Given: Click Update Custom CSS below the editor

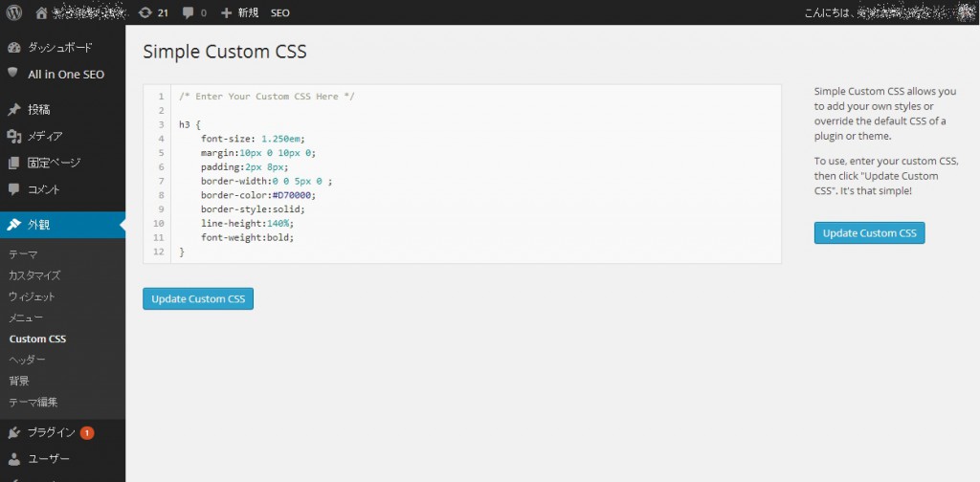Looking at the screenshot, I should pos(198,299).
